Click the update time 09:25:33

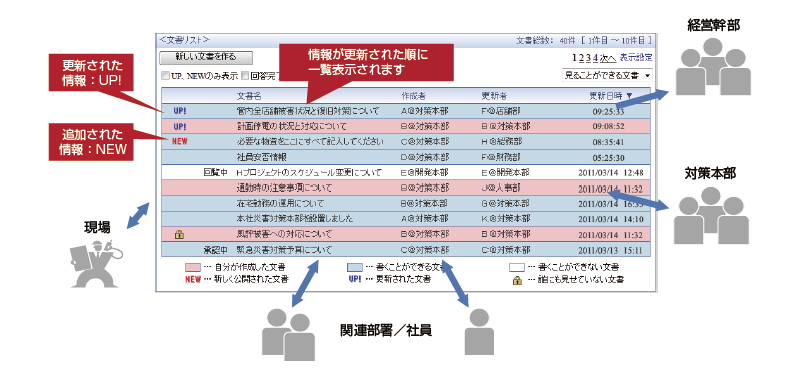coord(608,111)
